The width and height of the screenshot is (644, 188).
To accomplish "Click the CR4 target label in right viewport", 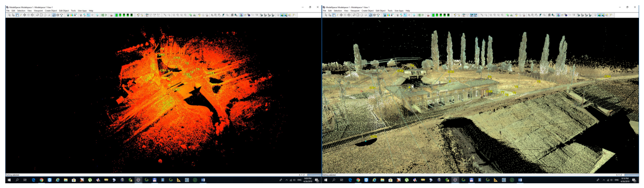I will (x=607, y=76).
